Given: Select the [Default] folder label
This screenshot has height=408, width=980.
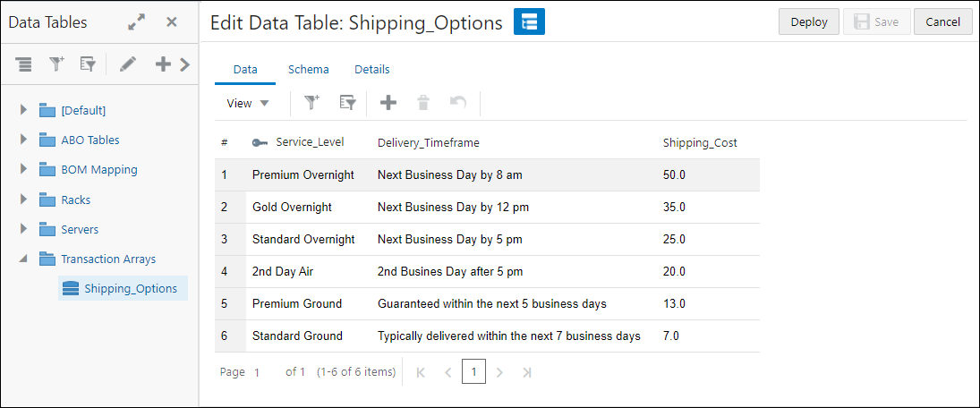Looking at the screenshot, I should pos(83,111).
